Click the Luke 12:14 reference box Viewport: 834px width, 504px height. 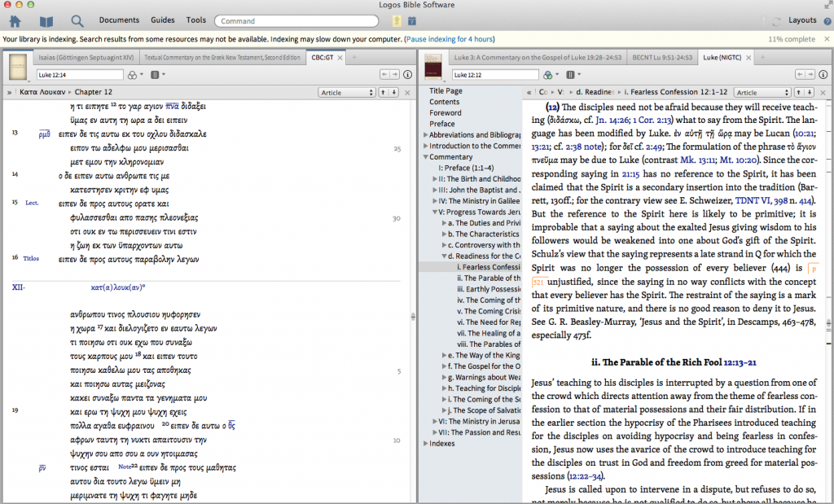pos(80,75)
